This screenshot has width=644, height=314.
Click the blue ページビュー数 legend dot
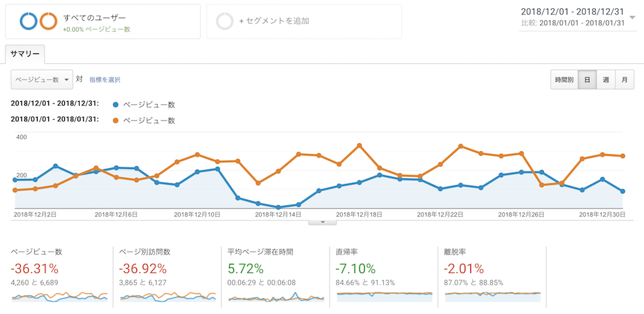tap(116, 104)
